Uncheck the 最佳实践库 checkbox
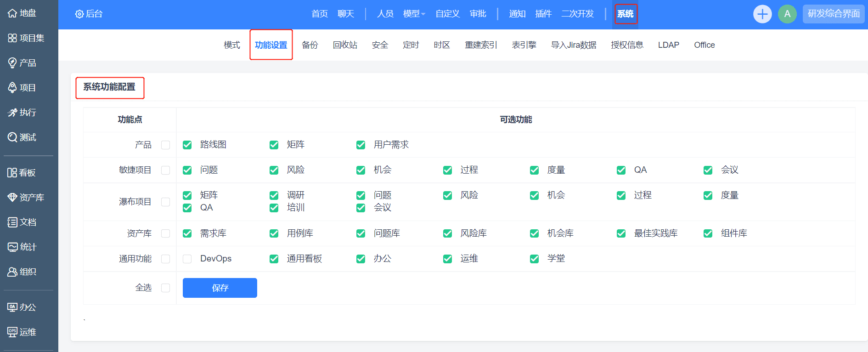868x352 pixels. (x=621, y=233)
